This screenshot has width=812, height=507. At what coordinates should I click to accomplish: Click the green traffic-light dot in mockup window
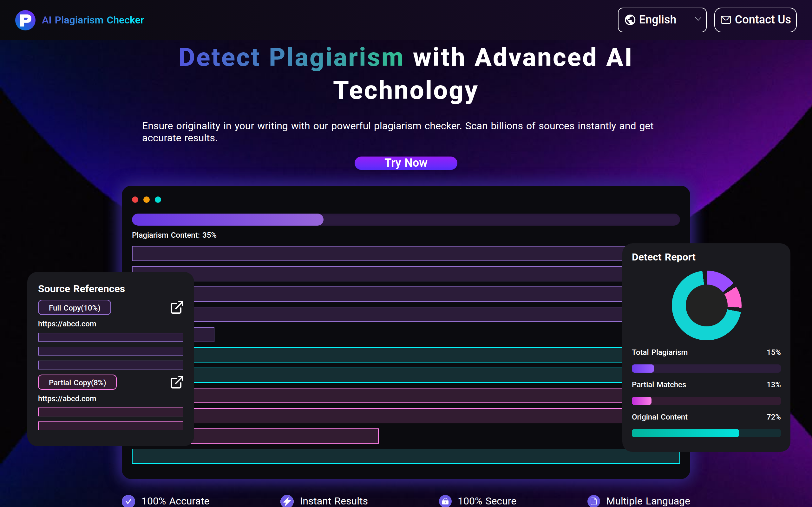[158, 200]
